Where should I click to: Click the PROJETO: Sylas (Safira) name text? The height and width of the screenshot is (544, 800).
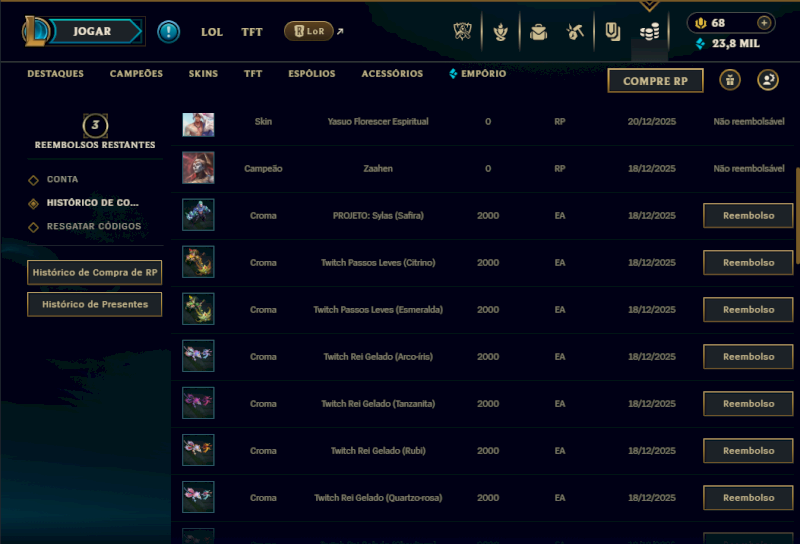[x=378, y=215]
